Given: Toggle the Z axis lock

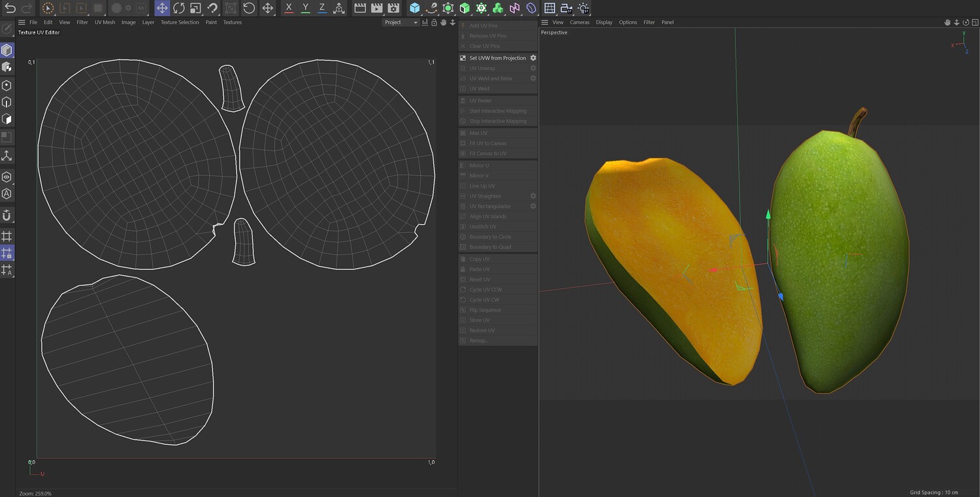Looking at the screenshot, I should pos(321,9).
